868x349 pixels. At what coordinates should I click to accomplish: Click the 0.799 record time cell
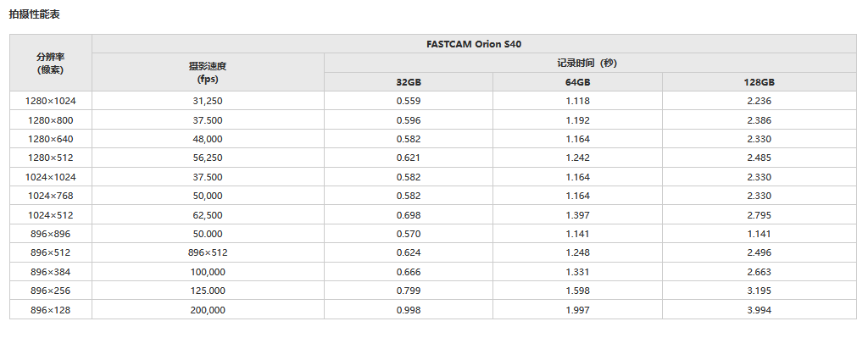coord(409,291)
